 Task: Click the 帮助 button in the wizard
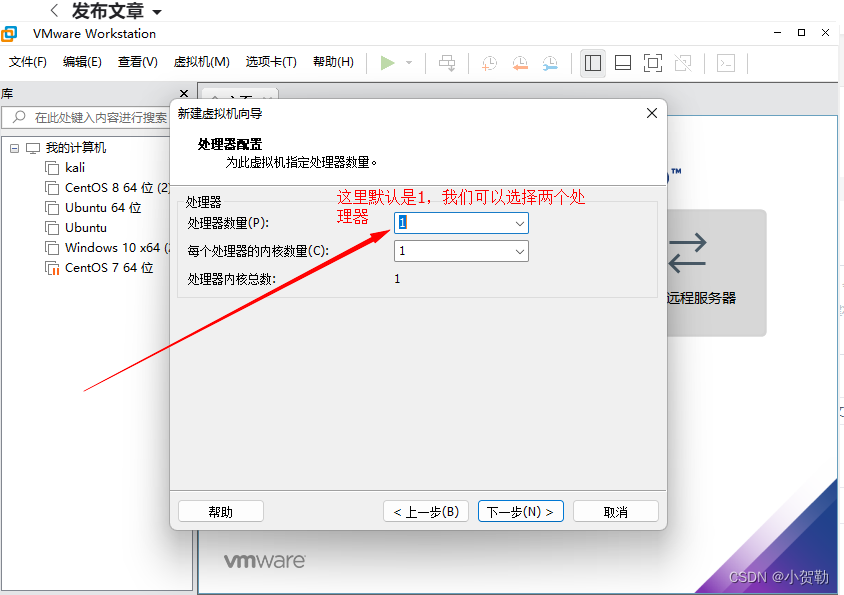(x=221, y=511)
